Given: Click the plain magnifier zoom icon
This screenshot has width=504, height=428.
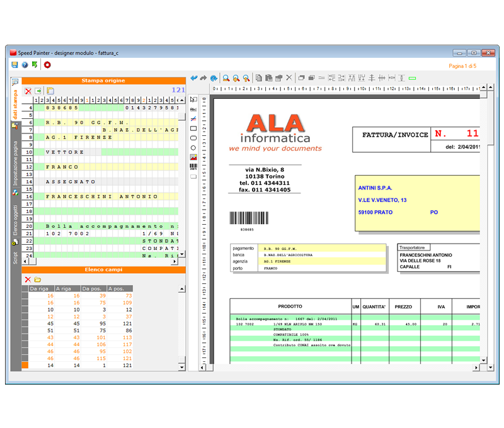Looking at the screenshot, I should (226, 78).
